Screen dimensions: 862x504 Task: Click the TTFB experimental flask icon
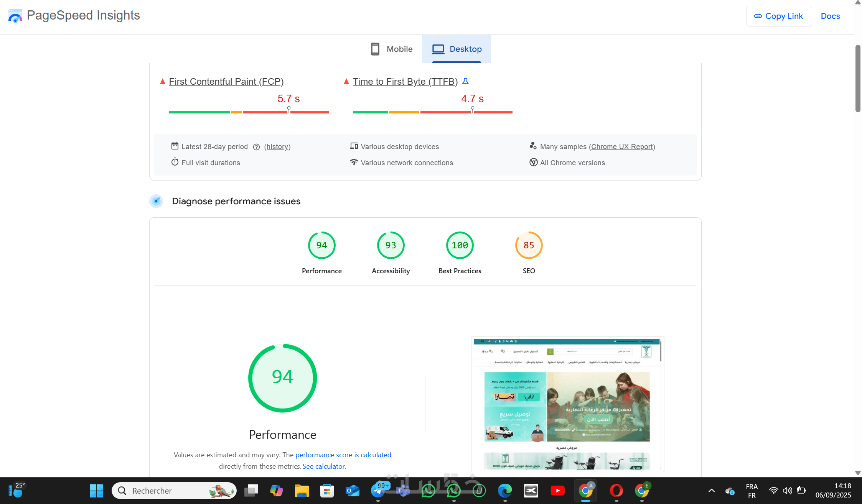coord(465,81)
